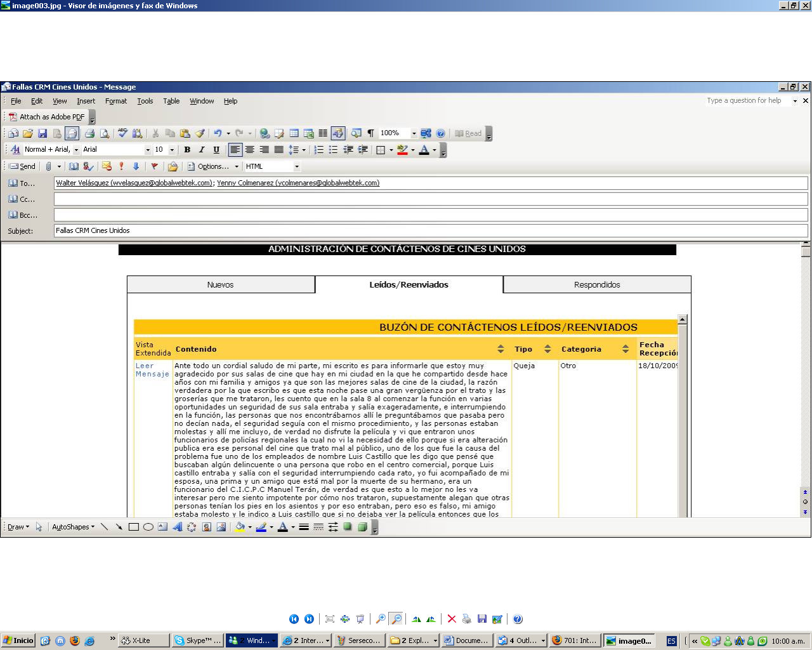812x650 pixels.
Task: Center-align the paragraph text
Action: click(x=250, y=150)
